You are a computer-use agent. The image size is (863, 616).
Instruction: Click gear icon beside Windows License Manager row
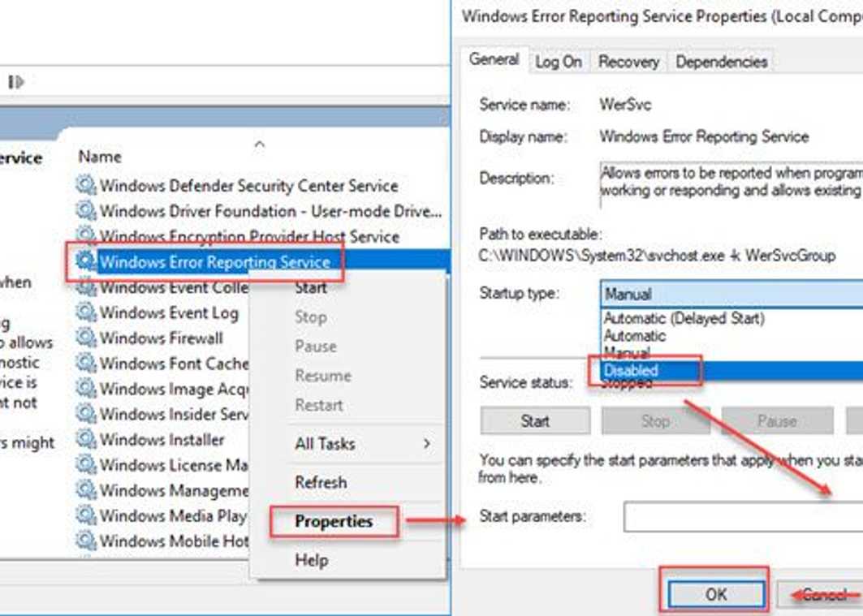click(86, 464)
